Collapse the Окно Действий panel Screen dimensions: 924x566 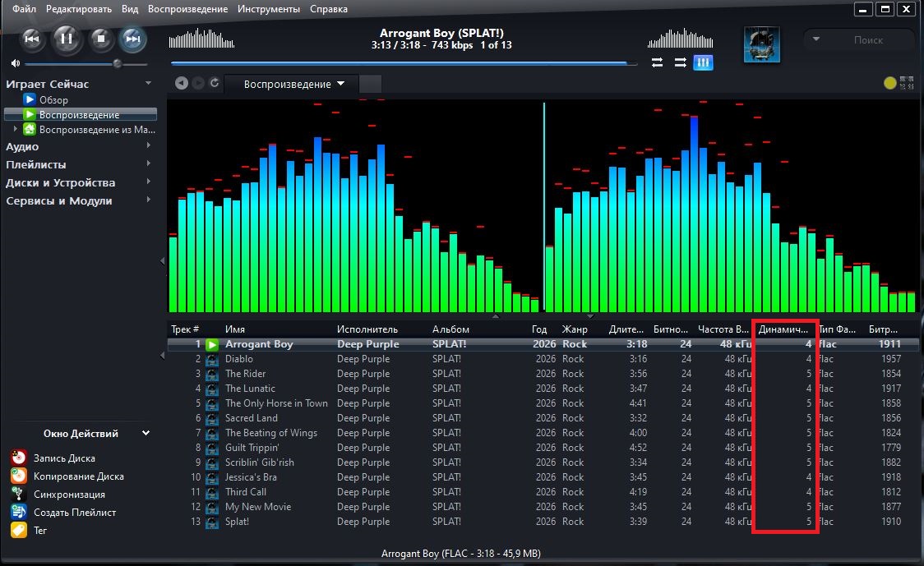pos(146,433)
